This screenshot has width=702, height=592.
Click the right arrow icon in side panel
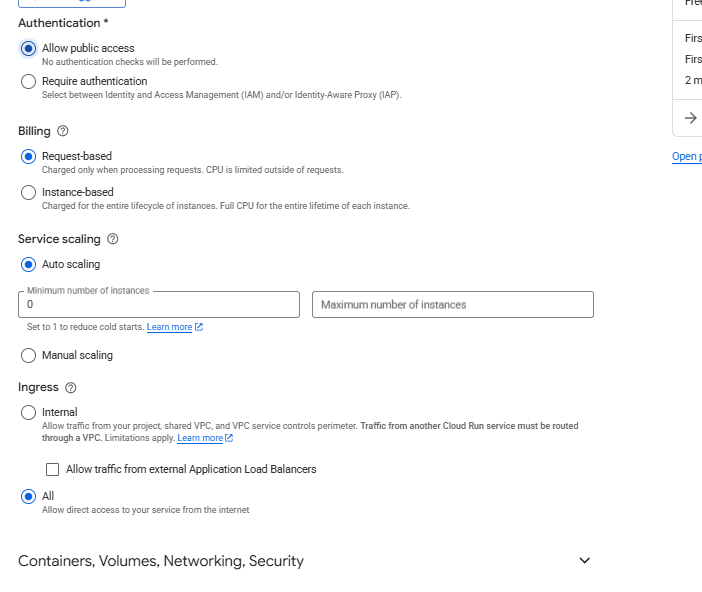(690, 118)
